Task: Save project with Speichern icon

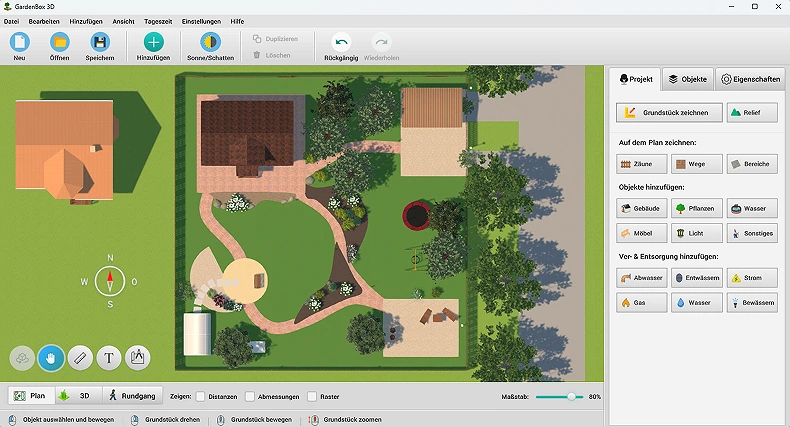Action: [100, 42]
